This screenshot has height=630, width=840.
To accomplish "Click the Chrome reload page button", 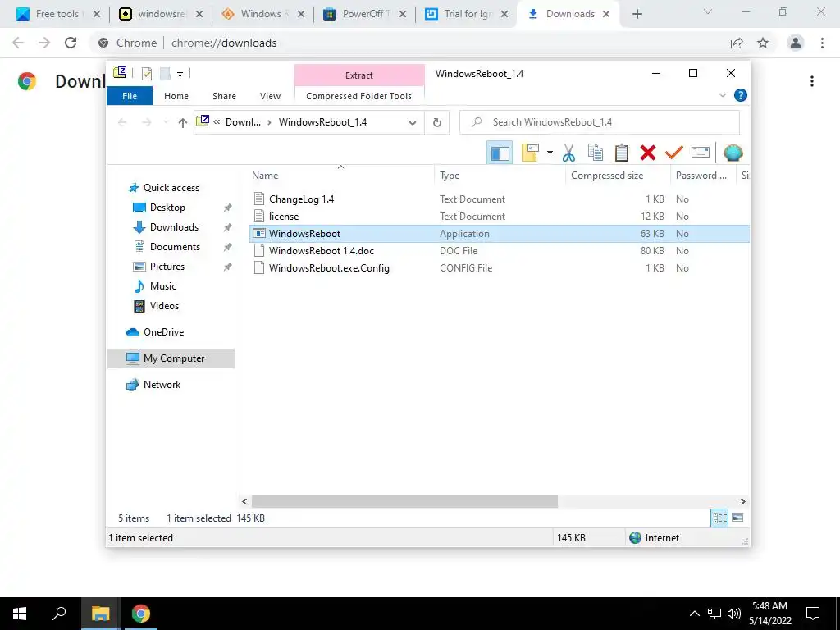I will pos(71,43).
